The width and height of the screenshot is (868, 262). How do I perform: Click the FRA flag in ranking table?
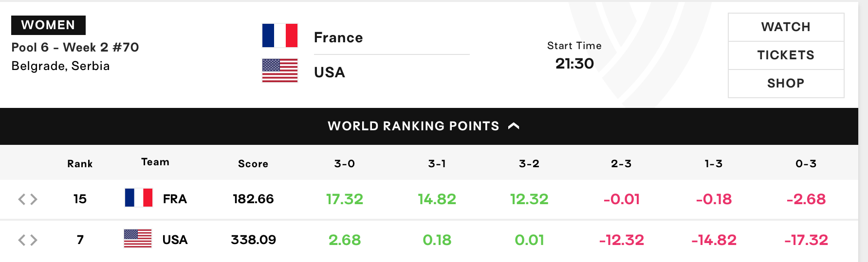139,198
